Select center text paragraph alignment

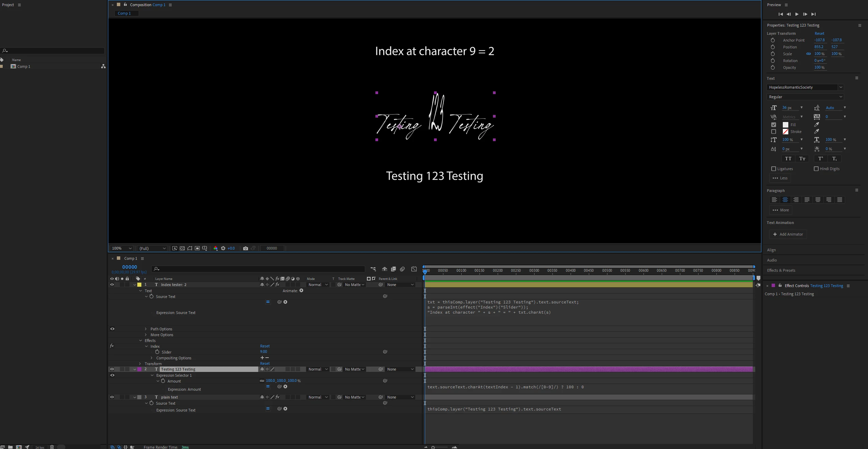click(x=785, y=200)
